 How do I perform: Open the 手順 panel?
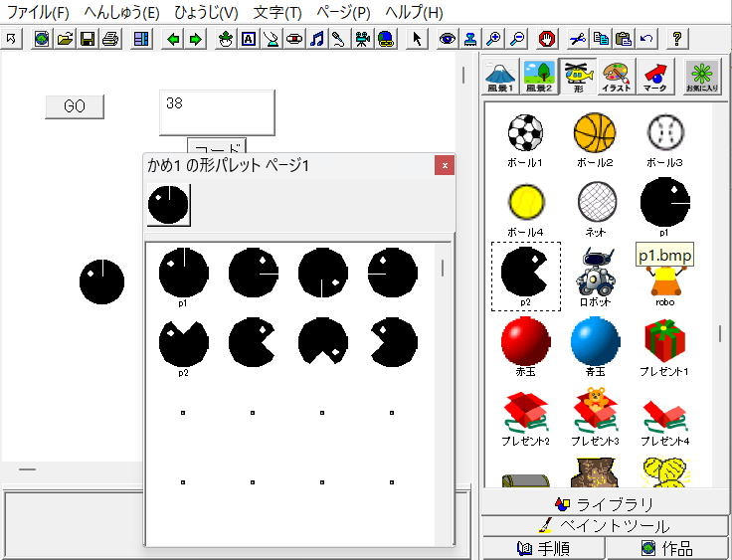tap(543, 548)
